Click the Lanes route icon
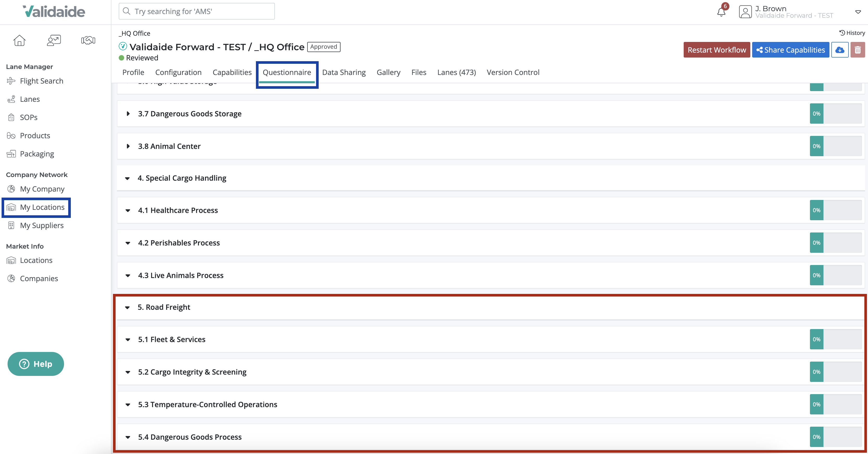Screen dimensions: 868x454 [11, 99]
